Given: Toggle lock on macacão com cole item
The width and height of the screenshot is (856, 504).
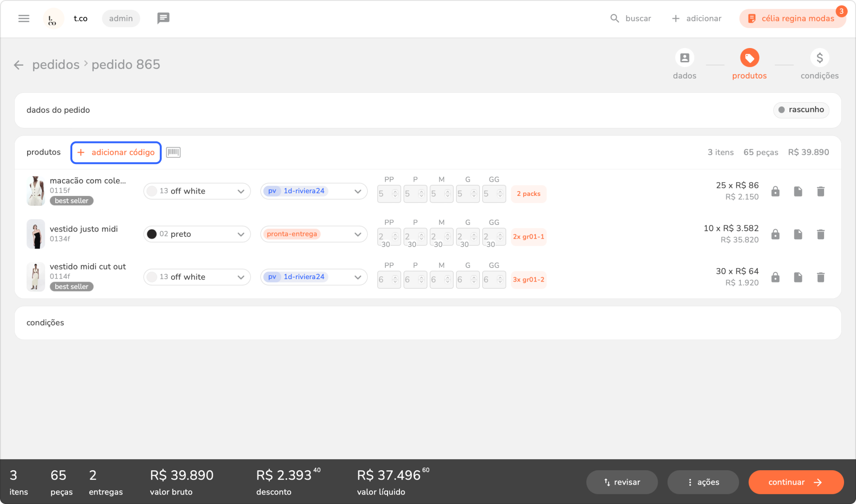Looking at the screenshot, I should [x=775, y=192].
